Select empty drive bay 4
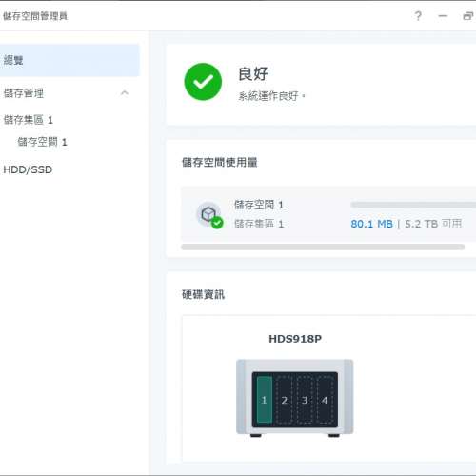The height and width of the screenshot is (476, 476). coord(325,400)
